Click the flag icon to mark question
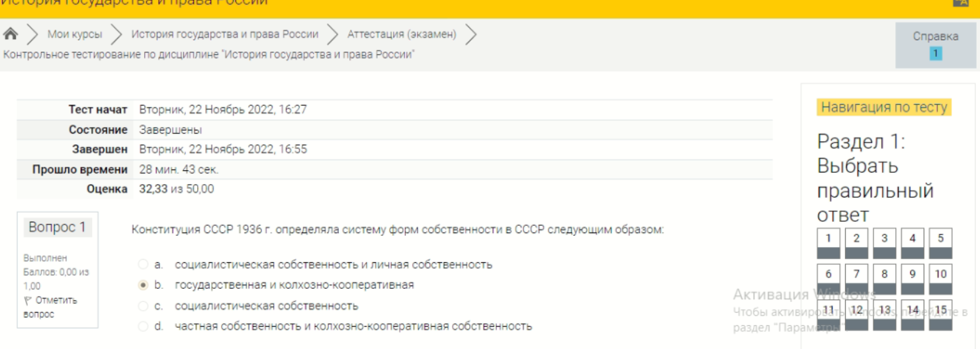This screenshot has height=349, width=980. click(x=27, y=301)
